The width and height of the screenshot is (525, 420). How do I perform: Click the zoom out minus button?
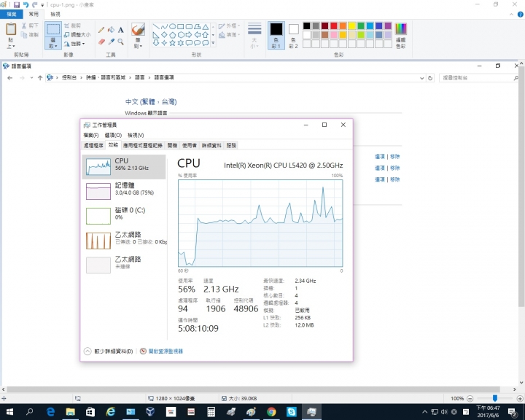470,399
